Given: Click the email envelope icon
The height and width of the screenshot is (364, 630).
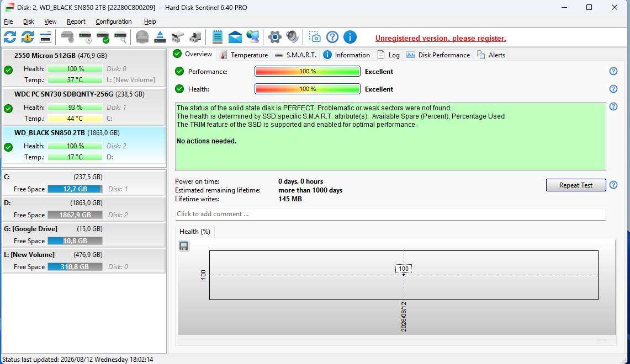Looking at the screenshot, I should pos(235,38).
